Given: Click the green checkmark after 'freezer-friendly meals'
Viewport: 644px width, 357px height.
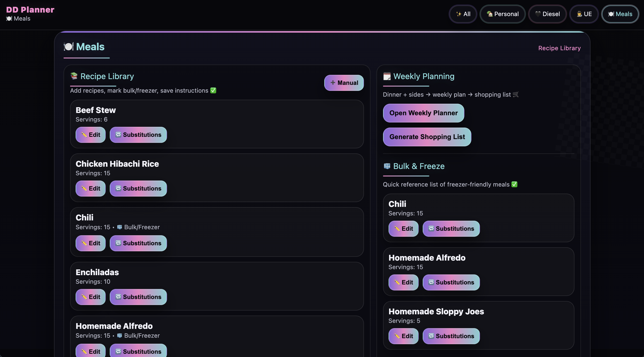Looking at the screenshot, I should (x=514, y=184).
